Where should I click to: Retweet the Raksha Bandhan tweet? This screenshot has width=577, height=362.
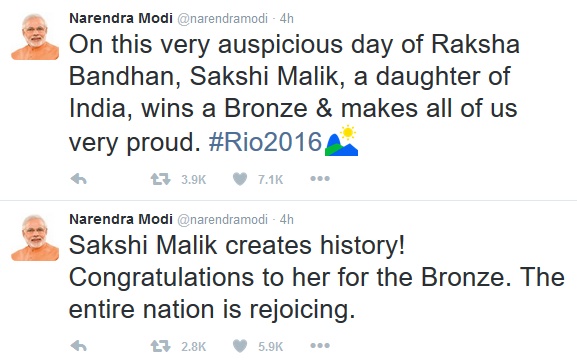click(x=160, y=179)
